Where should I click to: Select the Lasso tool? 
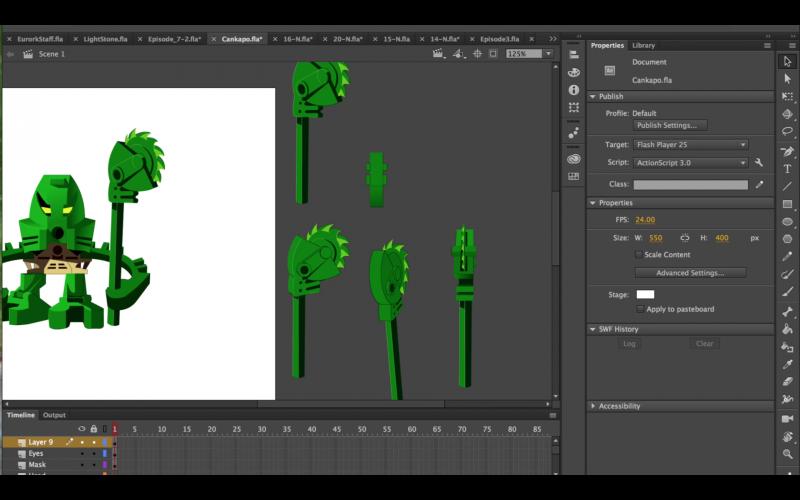(787, 131)
